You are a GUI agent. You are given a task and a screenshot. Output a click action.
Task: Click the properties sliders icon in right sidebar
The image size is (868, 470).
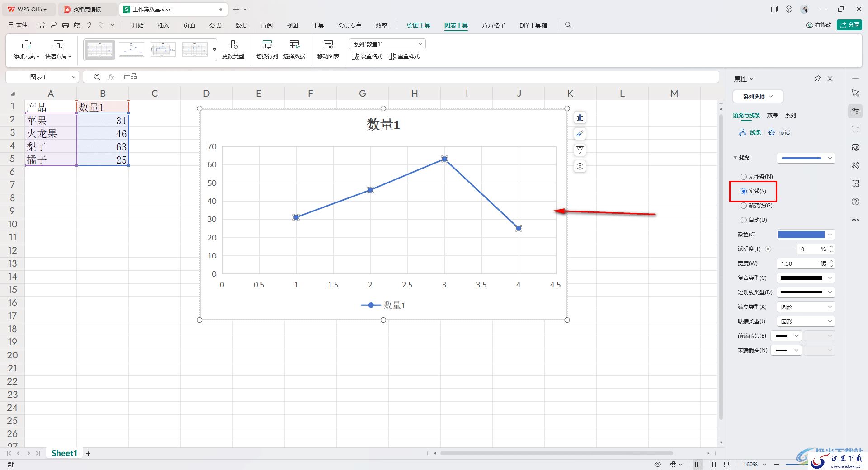[x=855, y=111]
